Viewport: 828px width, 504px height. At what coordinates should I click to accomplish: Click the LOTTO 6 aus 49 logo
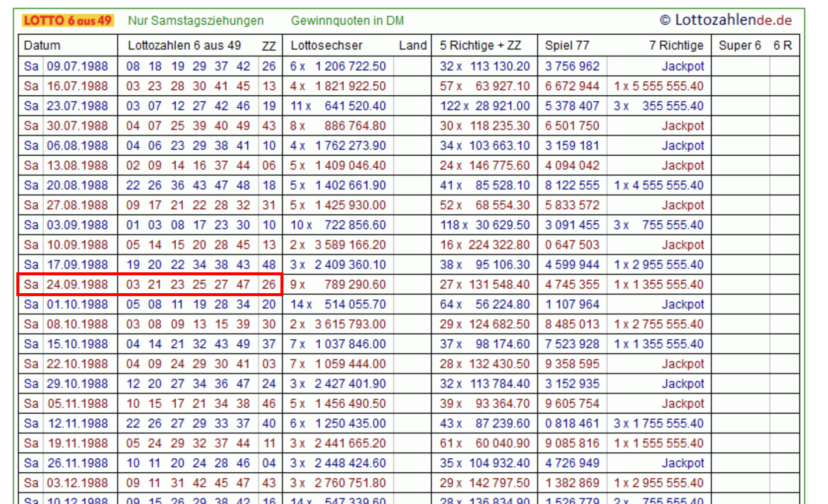click(x=68, y=20)
